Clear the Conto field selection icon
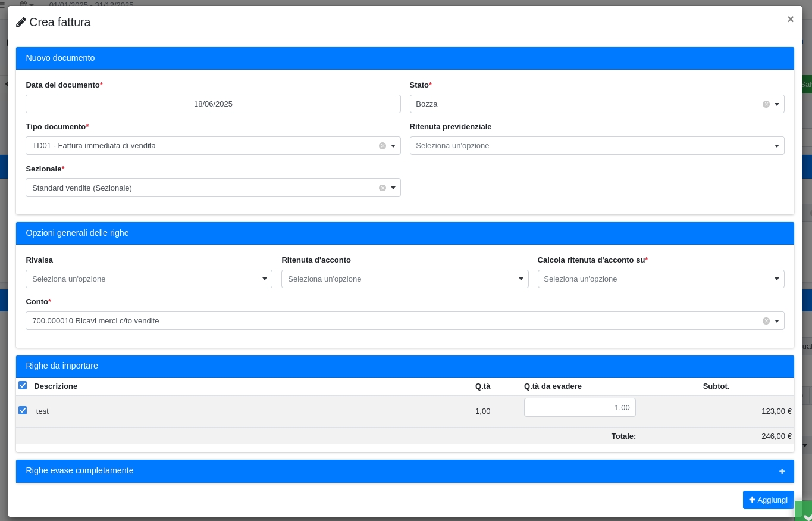 766,321
